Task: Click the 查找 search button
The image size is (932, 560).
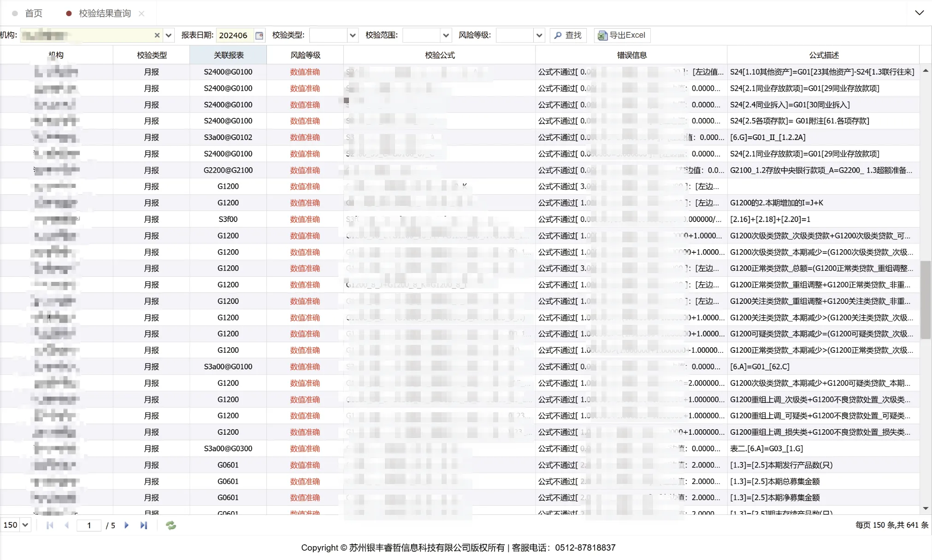Action: click(x=568, y=35)
